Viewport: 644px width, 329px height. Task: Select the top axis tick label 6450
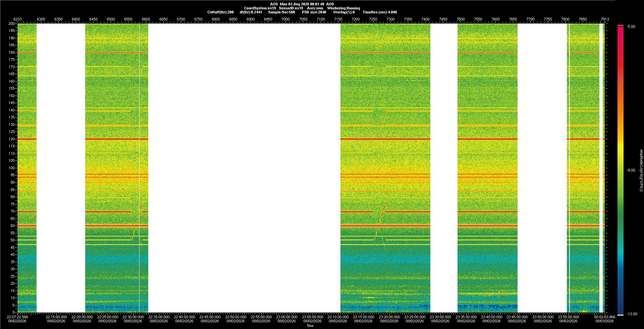(93, 19)
